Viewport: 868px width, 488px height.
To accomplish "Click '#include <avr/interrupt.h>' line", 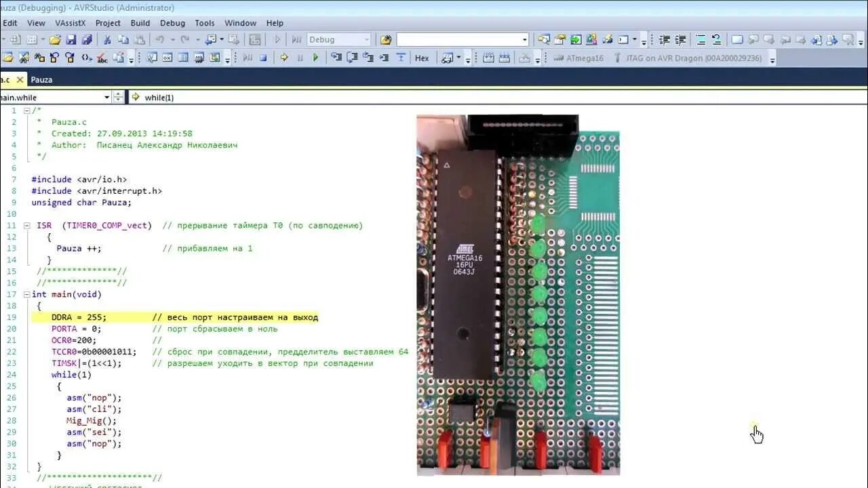I will [96, 190].
